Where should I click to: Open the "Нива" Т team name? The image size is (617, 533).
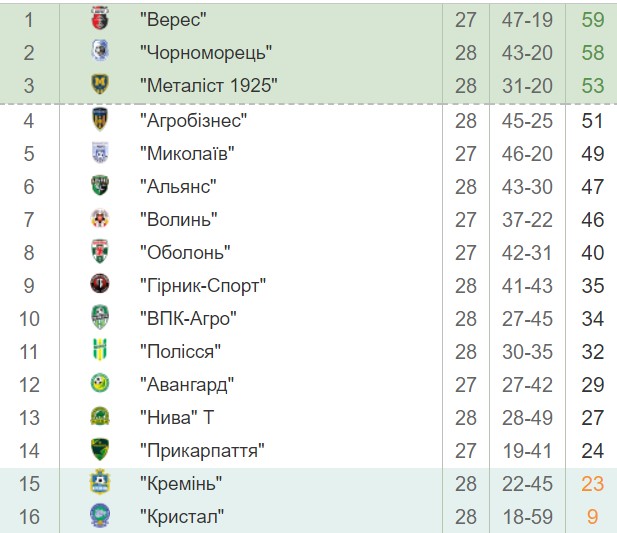point(180,417)
